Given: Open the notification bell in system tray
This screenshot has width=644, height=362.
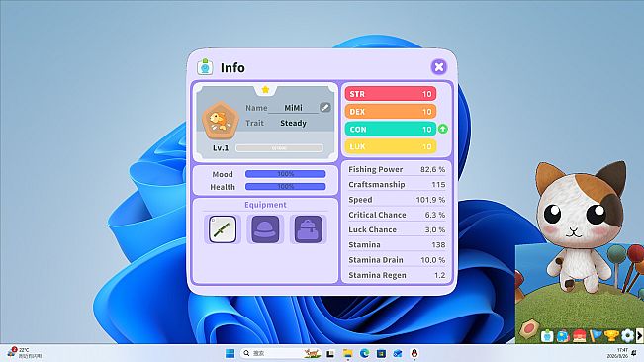Looking at the screenshot, I should click(x=634, y=353).
